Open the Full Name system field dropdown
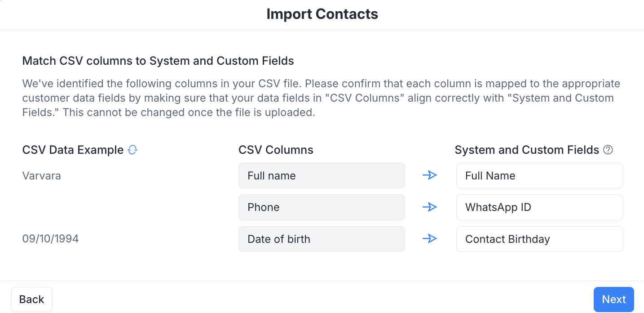 539,175
